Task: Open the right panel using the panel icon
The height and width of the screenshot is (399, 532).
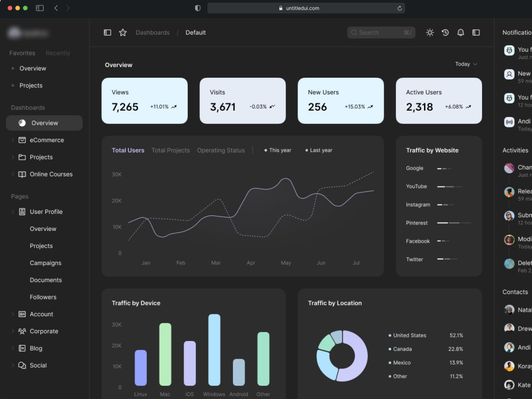Action: (x=476, y=32)
